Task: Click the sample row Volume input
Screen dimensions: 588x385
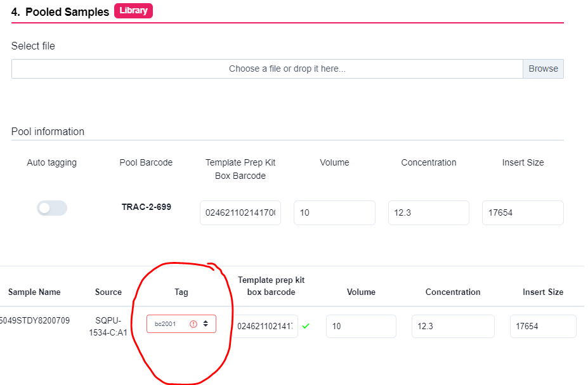Action: [361, 326]
